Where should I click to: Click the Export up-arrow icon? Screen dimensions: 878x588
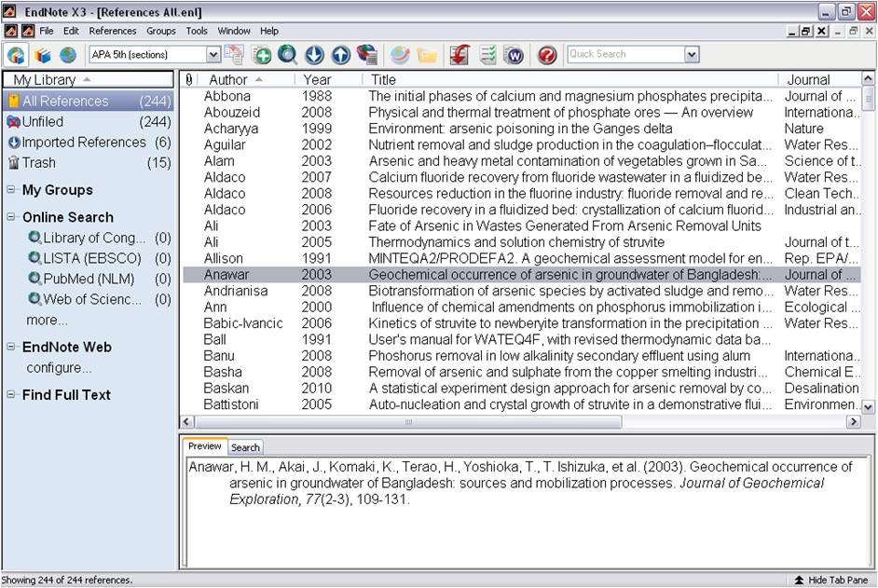coord(341,55)
